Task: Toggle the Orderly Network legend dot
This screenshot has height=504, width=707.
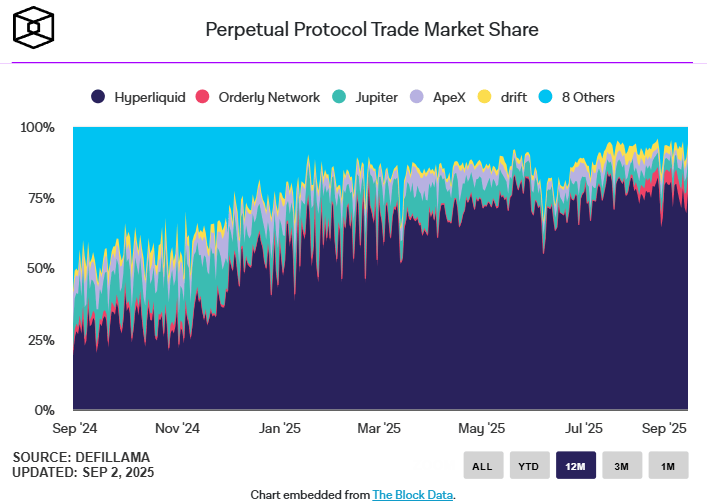Action: pyautogui.click(x=202, y=96)
